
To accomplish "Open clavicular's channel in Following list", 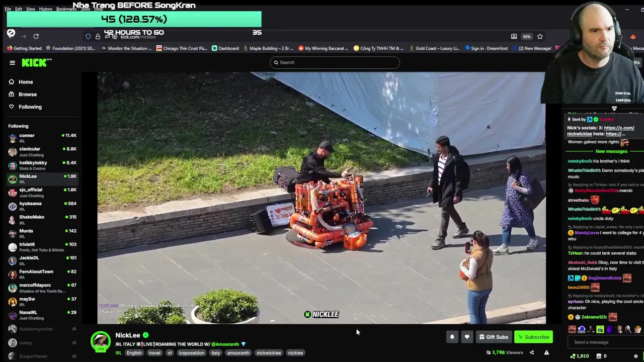I will point(42,151).
